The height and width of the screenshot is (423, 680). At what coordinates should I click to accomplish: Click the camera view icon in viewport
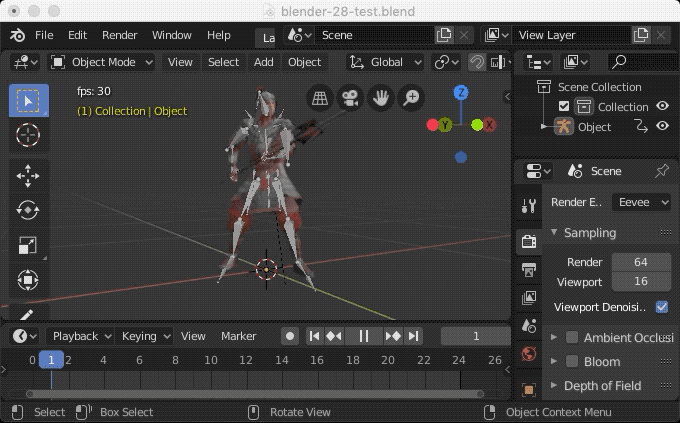point(349,98)
